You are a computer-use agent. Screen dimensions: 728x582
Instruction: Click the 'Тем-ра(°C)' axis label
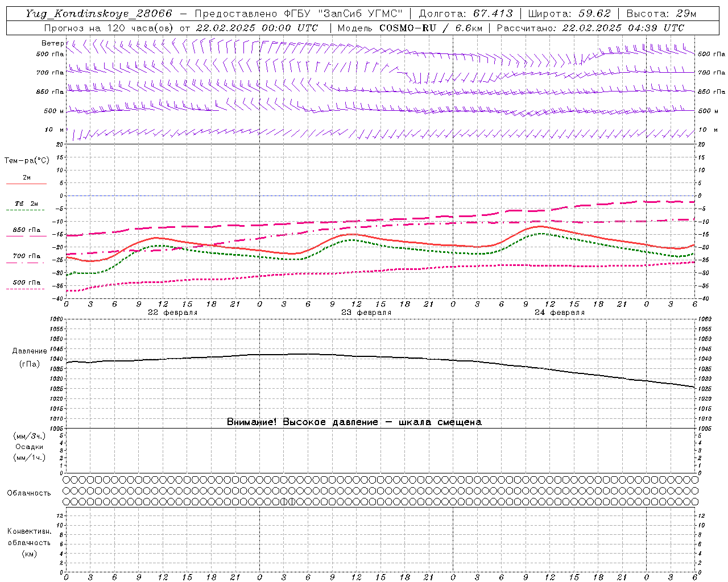tap(27, 161)
